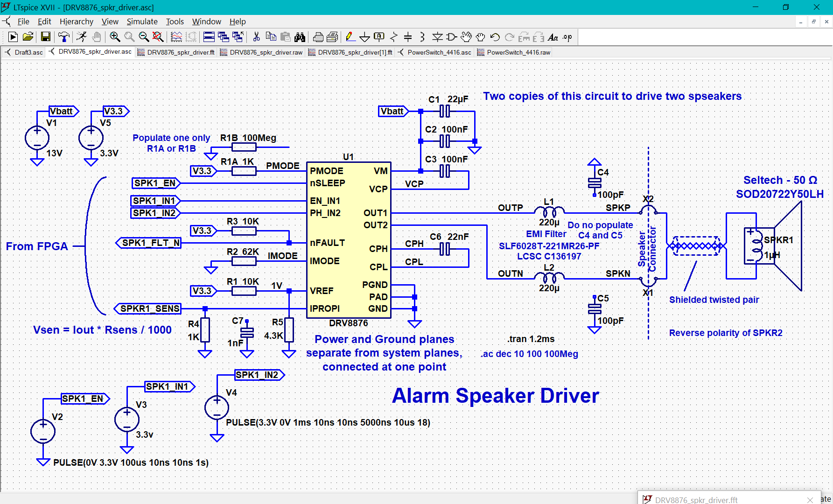Open the Window menu
This screenshot has width=833, height=504.
point(207,21)
